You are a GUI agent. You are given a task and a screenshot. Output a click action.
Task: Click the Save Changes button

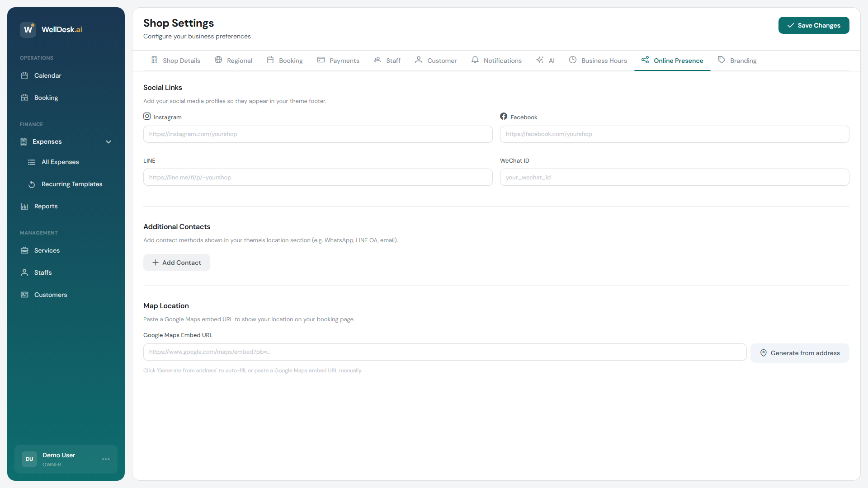pyautogui.click(x=814, y=25)
